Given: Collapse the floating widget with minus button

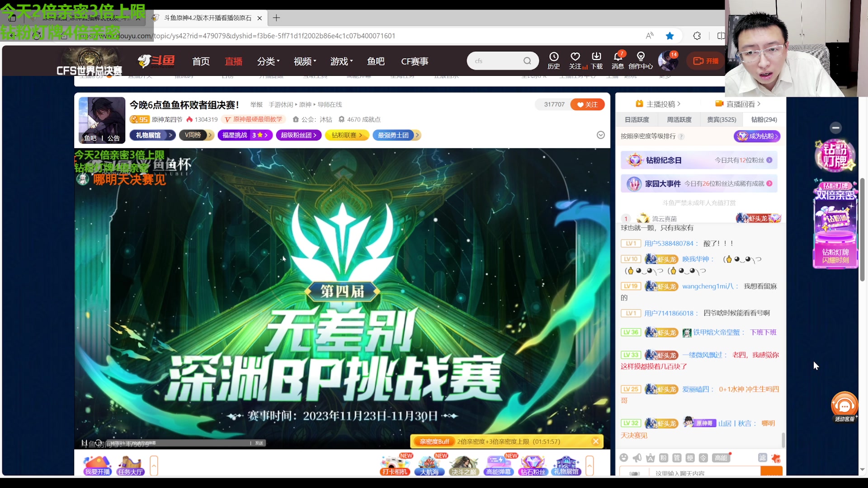Looking at the screenshot, I should click(x=835, y=128).
